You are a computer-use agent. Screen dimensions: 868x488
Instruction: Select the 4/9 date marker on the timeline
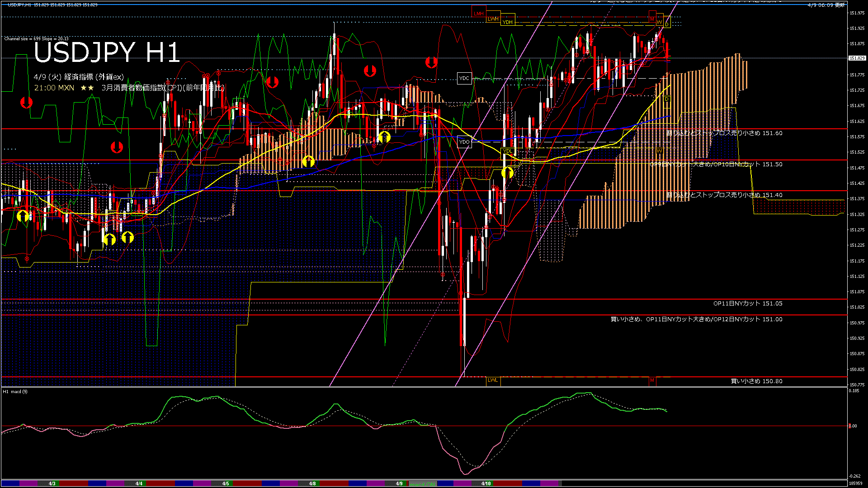(x=399, y=483)
